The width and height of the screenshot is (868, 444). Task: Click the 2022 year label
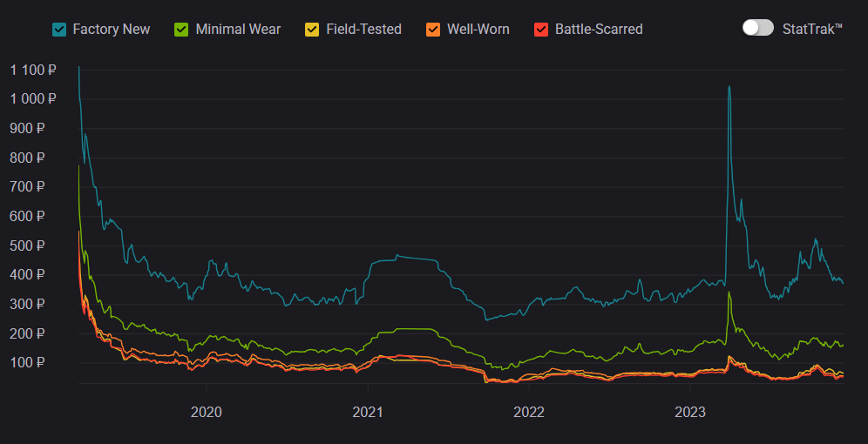[528, 411]
